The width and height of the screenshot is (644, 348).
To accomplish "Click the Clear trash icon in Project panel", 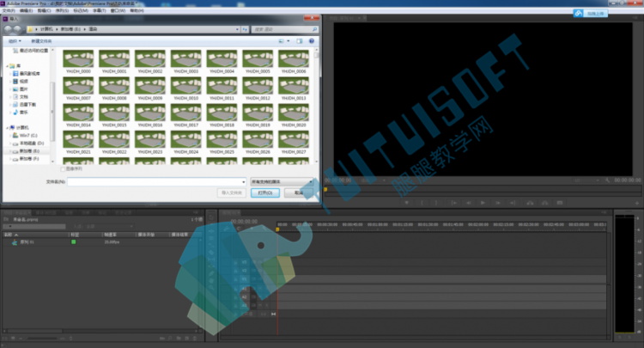I will point(195,339).
